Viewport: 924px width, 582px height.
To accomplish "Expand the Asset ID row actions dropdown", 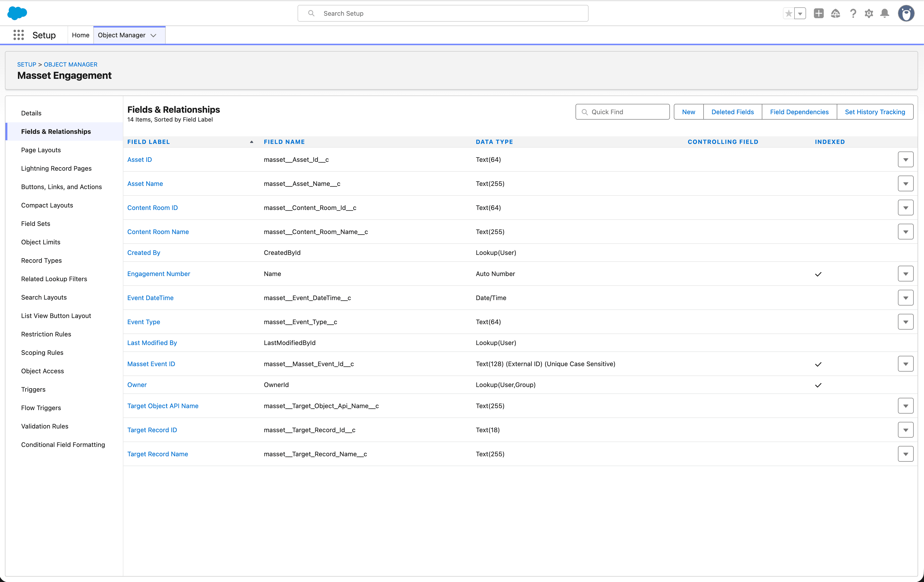I will (906, 159).
